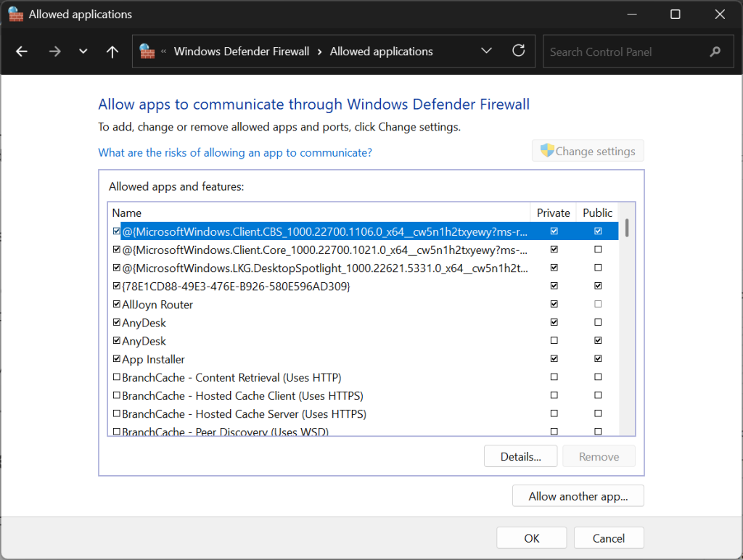
Task: Toggle AnyDesk Private checkbox in first AnyDesk row
Action: click(x=554, y=322)
